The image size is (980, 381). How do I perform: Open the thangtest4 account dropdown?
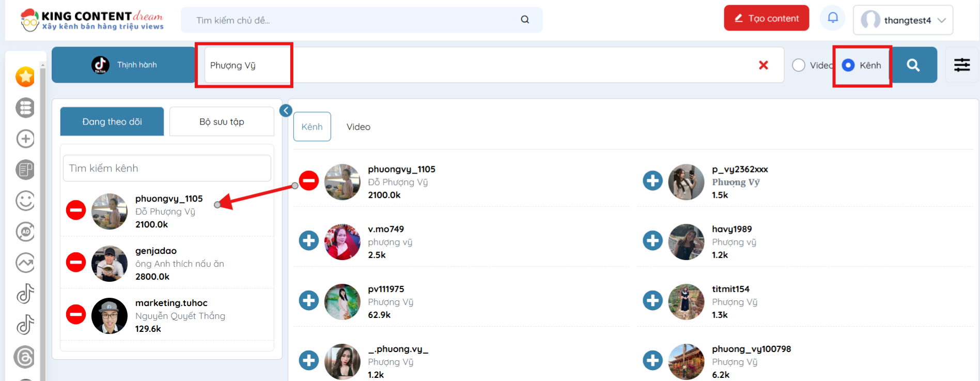tap(903, 20)
